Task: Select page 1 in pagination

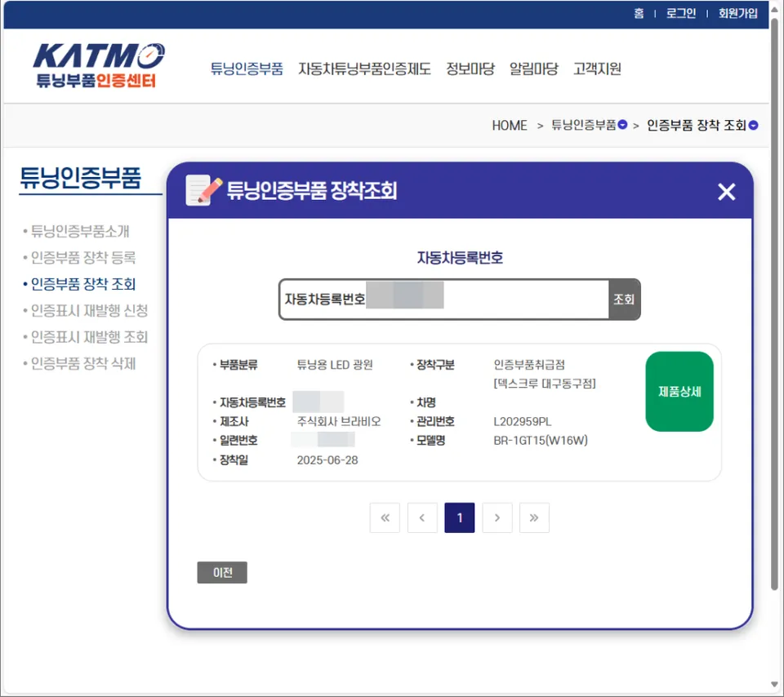Action: pos(460,517)
